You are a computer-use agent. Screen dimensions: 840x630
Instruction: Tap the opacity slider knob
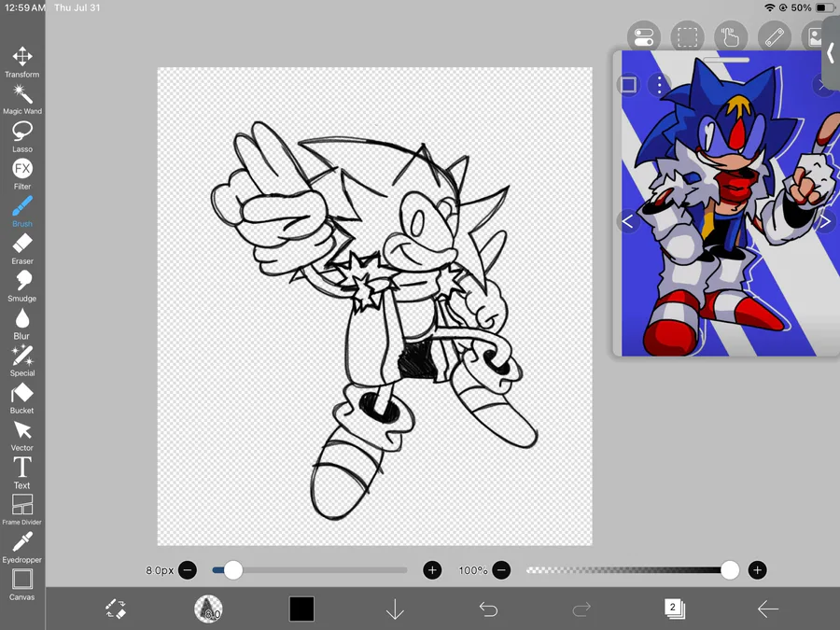730,570
